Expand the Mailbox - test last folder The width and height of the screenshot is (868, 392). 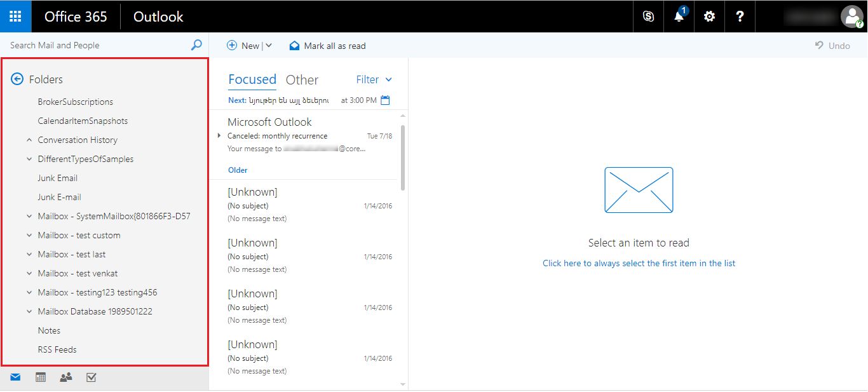pos(29,254)
